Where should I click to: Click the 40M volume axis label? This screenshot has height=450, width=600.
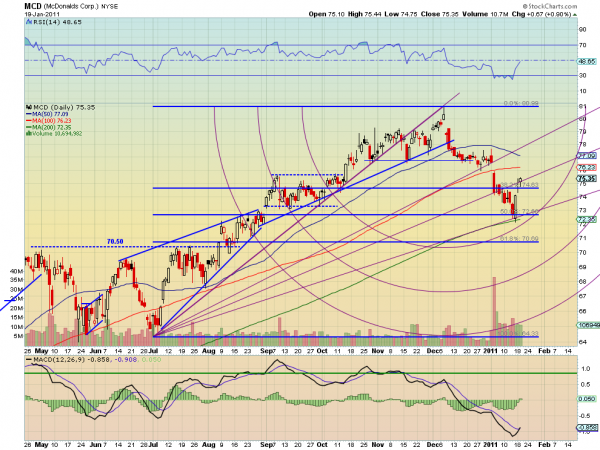16,271
